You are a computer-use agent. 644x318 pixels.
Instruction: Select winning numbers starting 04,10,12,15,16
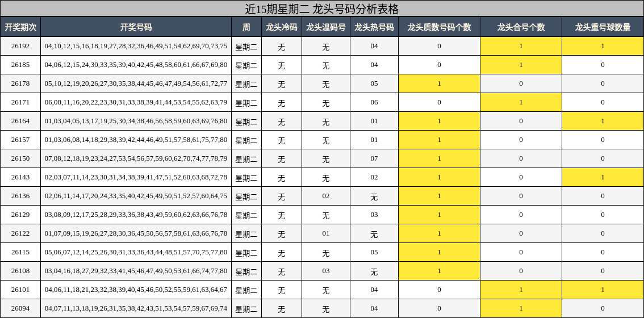pyautogui.click(x=136, y=46)
